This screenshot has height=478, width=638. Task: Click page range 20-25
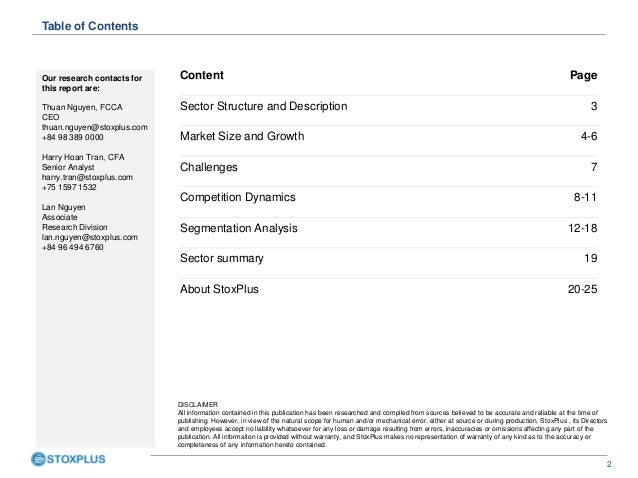click(581, 289)
